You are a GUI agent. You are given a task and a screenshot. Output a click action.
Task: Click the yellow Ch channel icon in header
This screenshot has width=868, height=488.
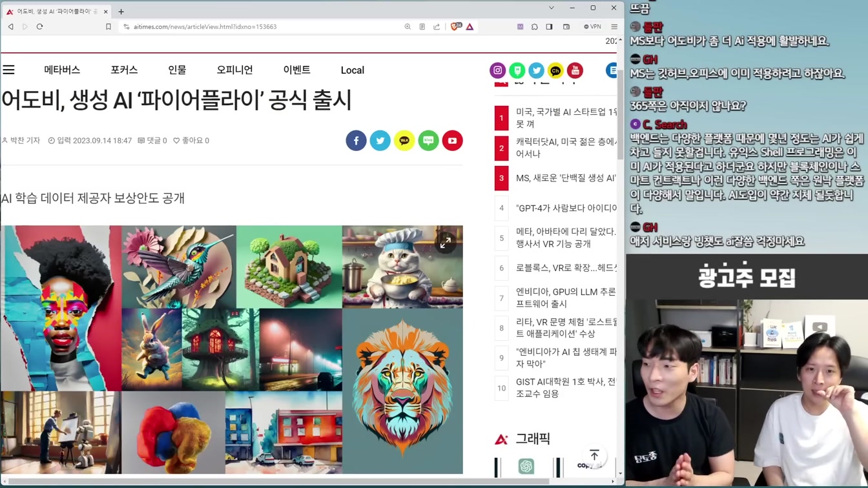[555, 70]
